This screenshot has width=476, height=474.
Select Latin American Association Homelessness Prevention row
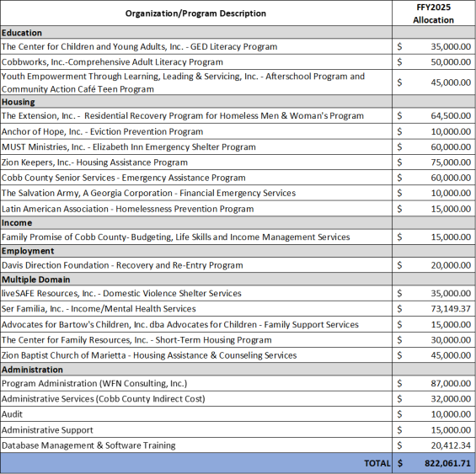pos(127,209)
